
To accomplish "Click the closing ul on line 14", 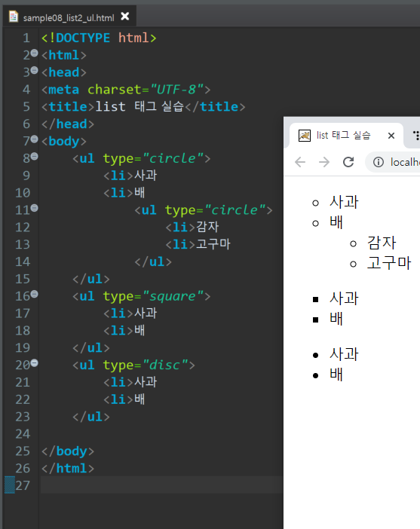I will point(153,261).
